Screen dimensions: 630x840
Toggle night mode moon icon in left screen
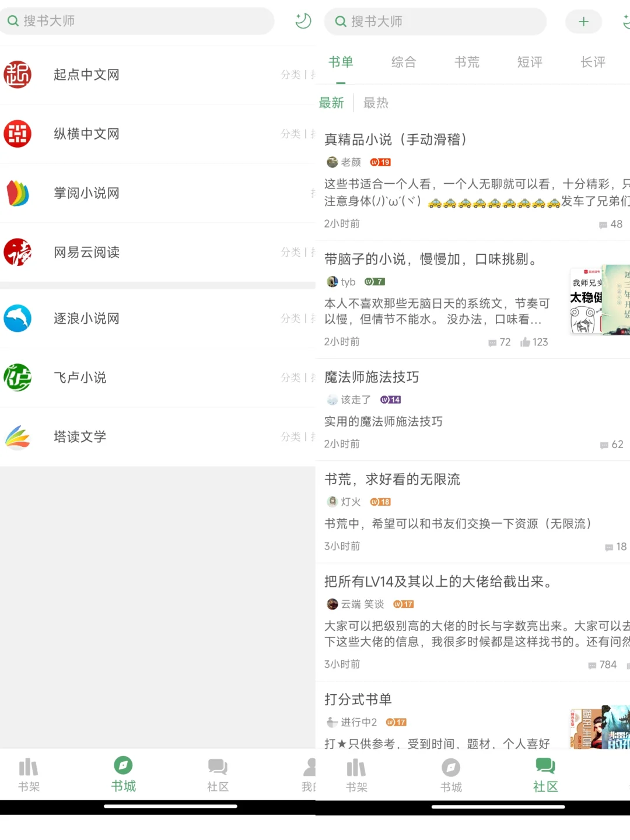tap(303, 21)
